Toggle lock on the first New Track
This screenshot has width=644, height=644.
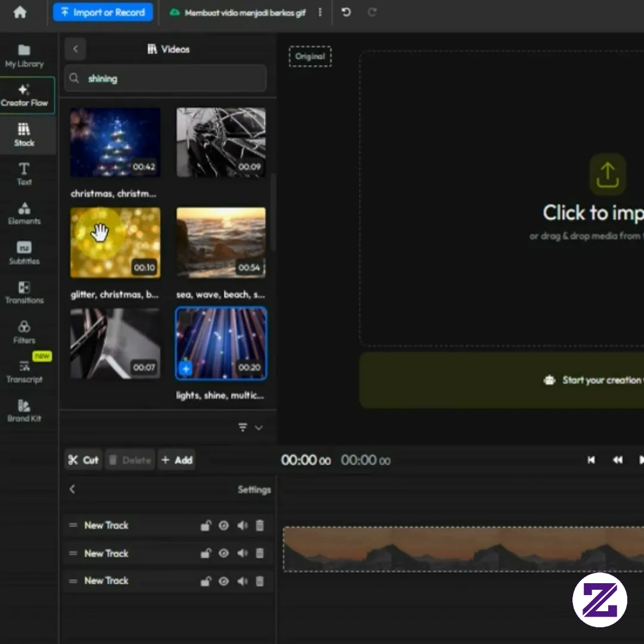206,525
